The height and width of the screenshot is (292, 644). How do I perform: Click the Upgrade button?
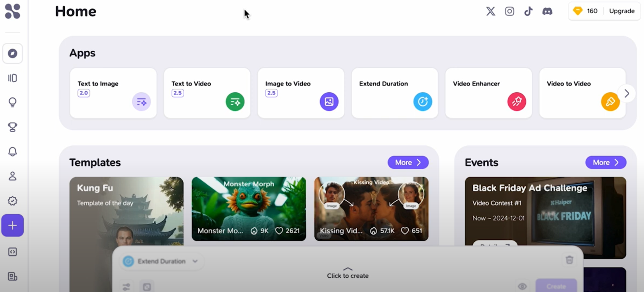pyautogui.click(x=621, y=11)
